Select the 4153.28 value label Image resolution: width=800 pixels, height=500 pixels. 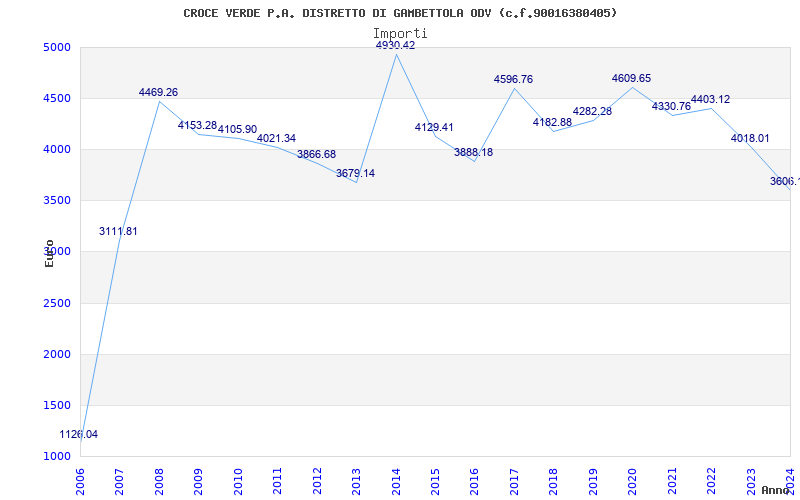coord(197,125)
